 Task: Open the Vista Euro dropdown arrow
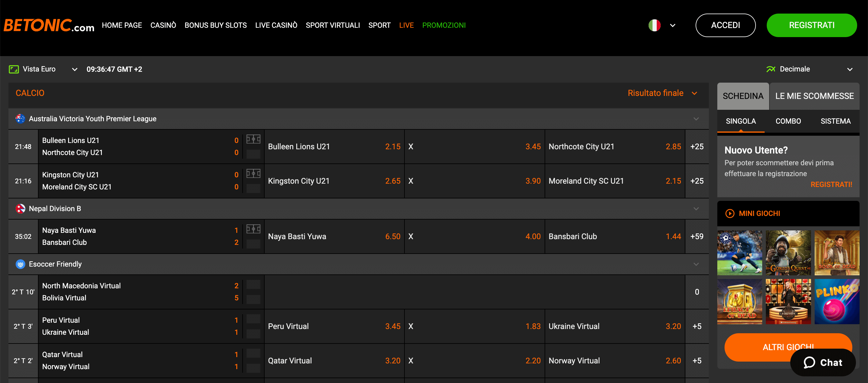[74, 69]
